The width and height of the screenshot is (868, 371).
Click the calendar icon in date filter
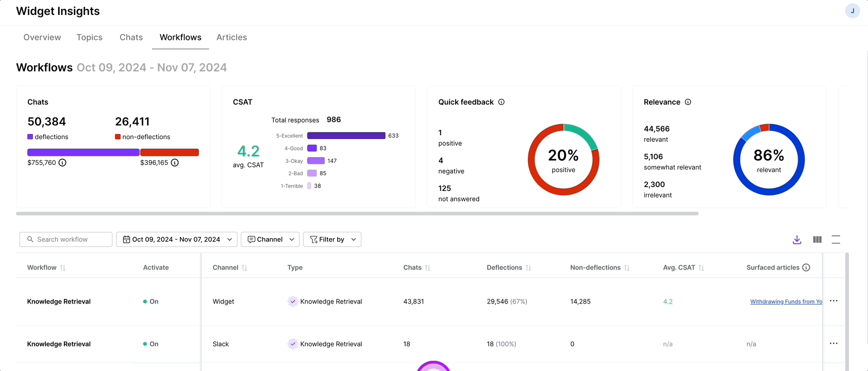click(126, 240)
